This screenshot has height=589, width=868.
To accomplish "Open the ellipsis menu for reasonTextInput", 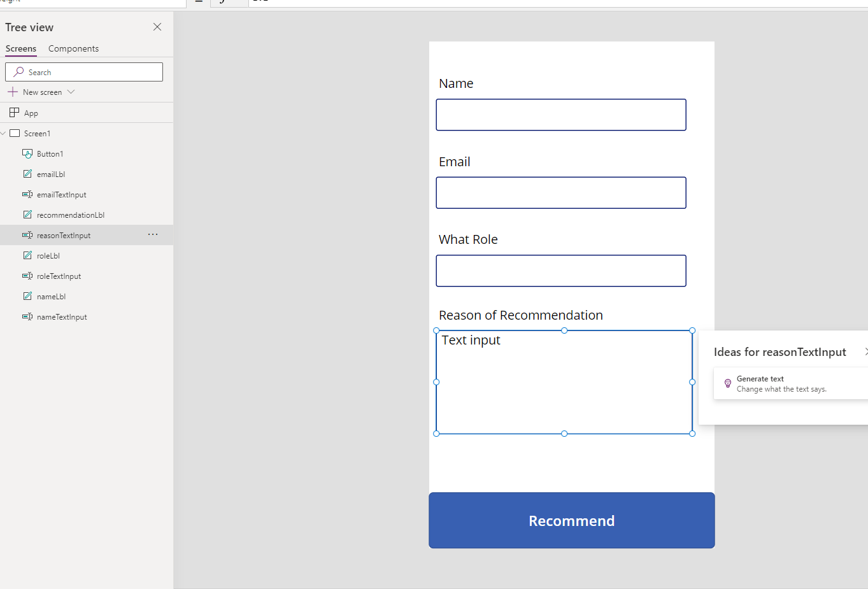I will click(x=153, y=235).
